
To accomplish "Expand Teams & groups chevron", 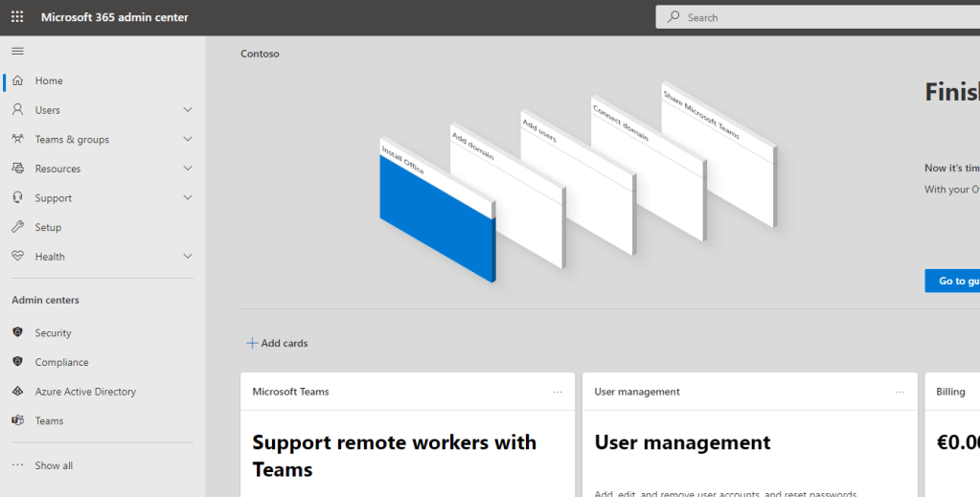I will click(188, 139).
